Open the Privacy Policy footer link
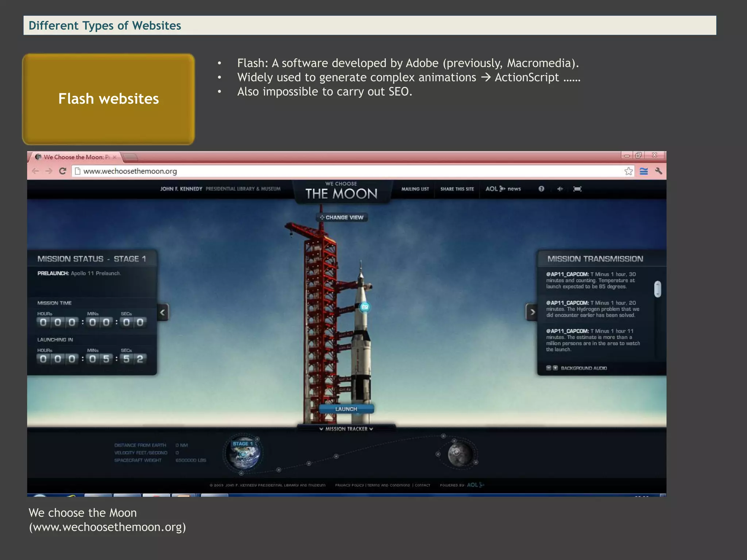Viewport: 747px width, 560px height. point(349,485)
